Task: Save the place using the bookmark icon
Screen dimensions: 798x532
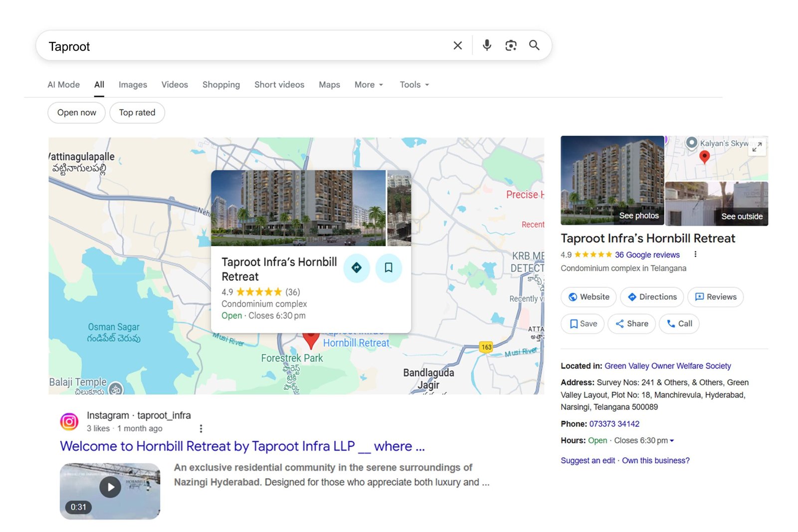Action: (x=389, y=268)
